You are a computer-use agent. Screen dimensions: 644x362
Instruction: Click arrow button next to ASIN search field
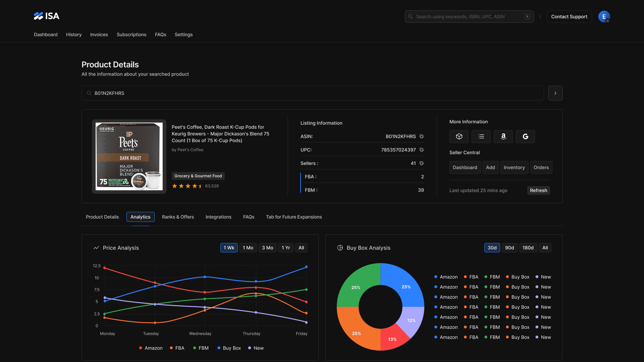coord(555,93)
